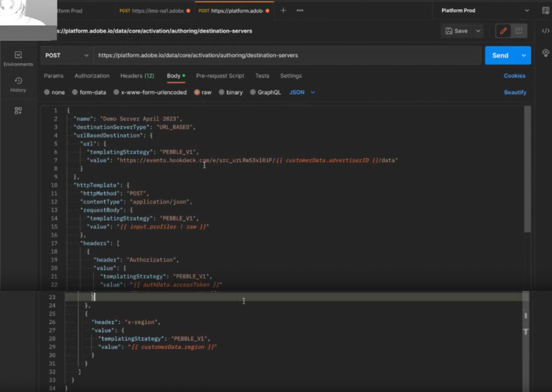Open the tab overflow options ellipsis
This screenshot has width=552, height=392.
[x=299, y=11]
